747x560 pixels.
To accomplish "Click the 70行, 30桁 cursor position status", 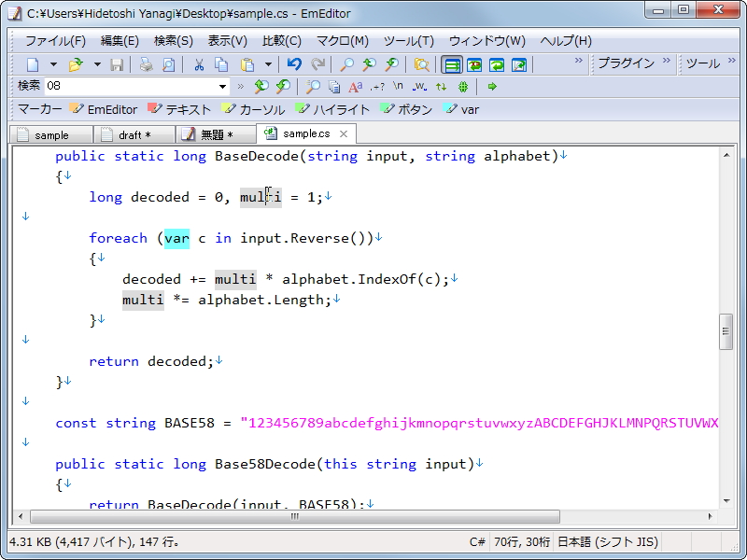I will pyautogui.click(x=522, y=542).
